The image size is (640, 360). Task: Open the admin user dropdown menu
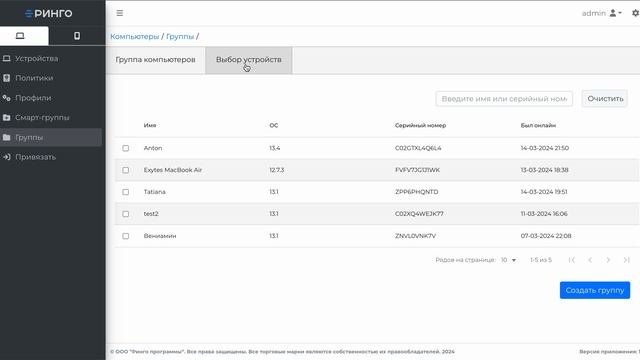point(602,13)
